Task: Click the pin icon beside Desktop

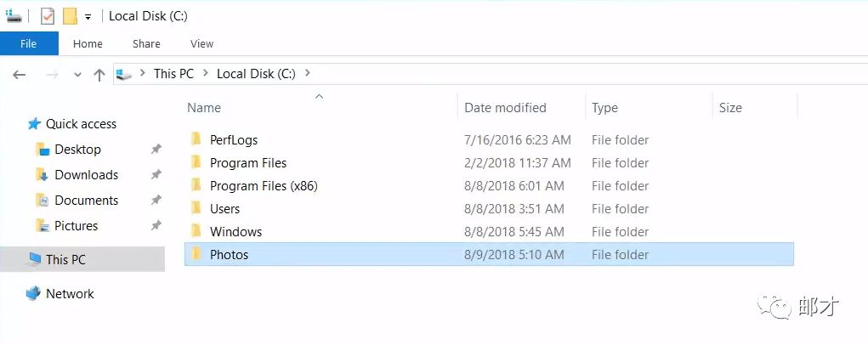Action: pos(156,150)
